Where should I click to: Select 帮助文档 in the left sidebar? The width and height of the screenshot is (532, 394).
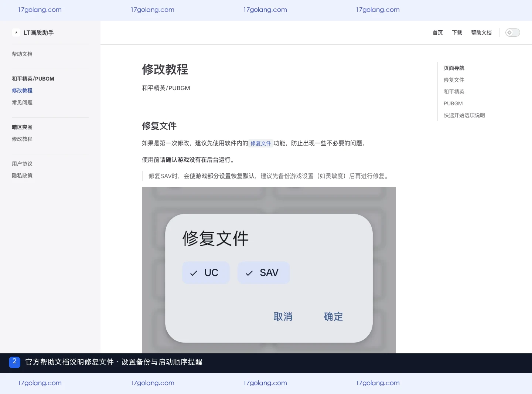(x=22, y=54)
